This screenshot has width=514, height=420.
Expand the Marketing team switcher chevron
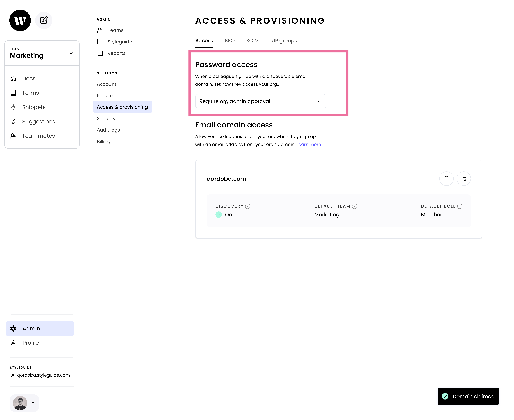coord(71,53)
